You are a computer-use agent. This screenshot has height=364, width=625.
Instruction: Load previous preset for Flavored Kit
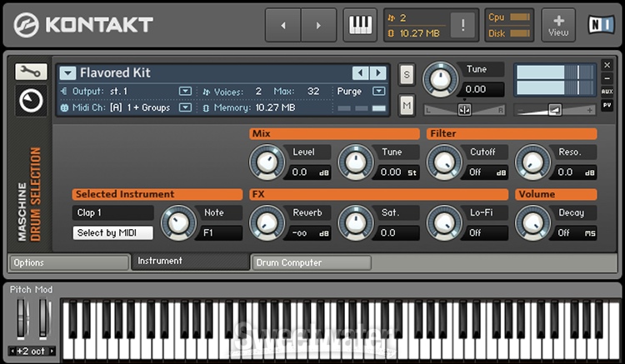pos(360,72)
